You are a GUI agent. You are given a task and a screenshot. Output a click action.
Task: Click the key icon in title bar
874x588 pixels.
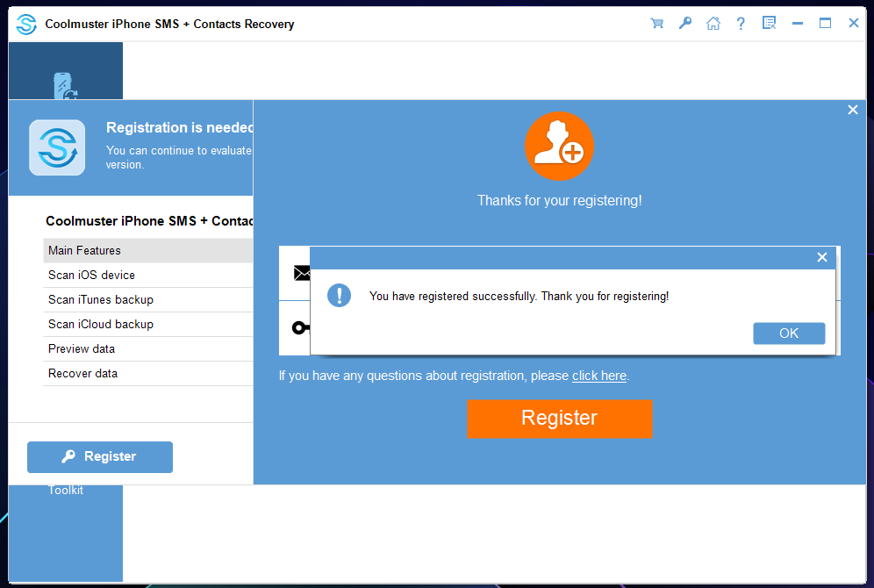pos(685,24)
